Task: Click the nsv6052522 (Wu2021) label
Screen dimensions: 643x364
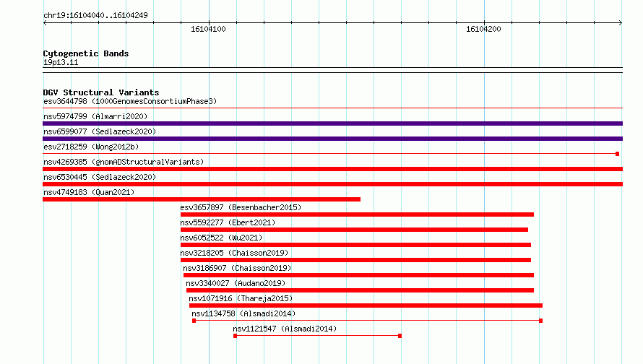Action: [x=221, y=238]
